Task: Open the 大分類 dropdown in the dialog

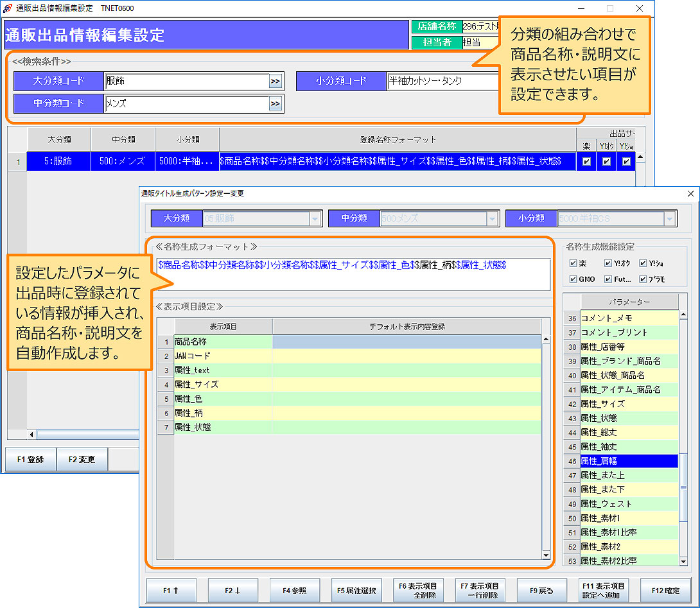Action: coord(315,219)
